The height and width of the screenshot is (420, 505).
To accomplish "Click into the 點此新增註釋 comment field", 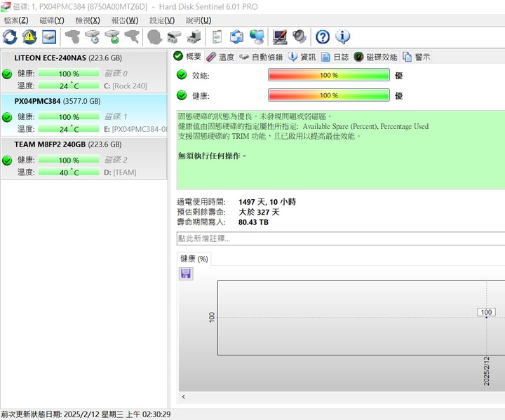I will (341, 238).
